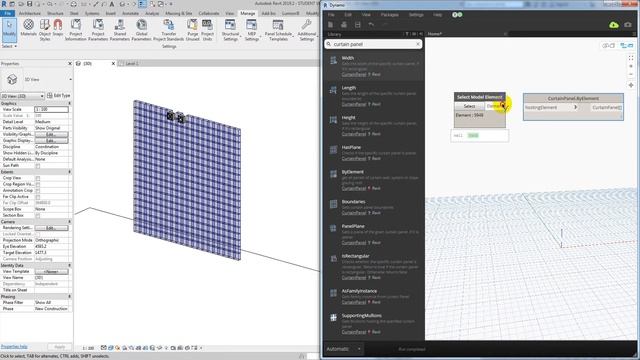The height and width of the screenshot is (360, 640).
Task: Open Shared Parameters
Action: tap(120, 29)
